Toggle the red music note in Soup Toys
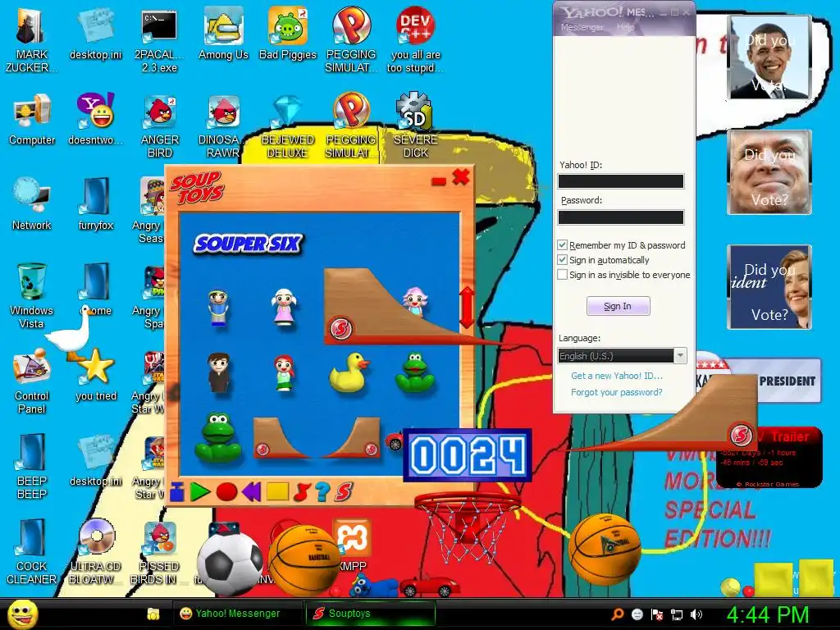This screenshot has height=630, width=840. [302, 492]
